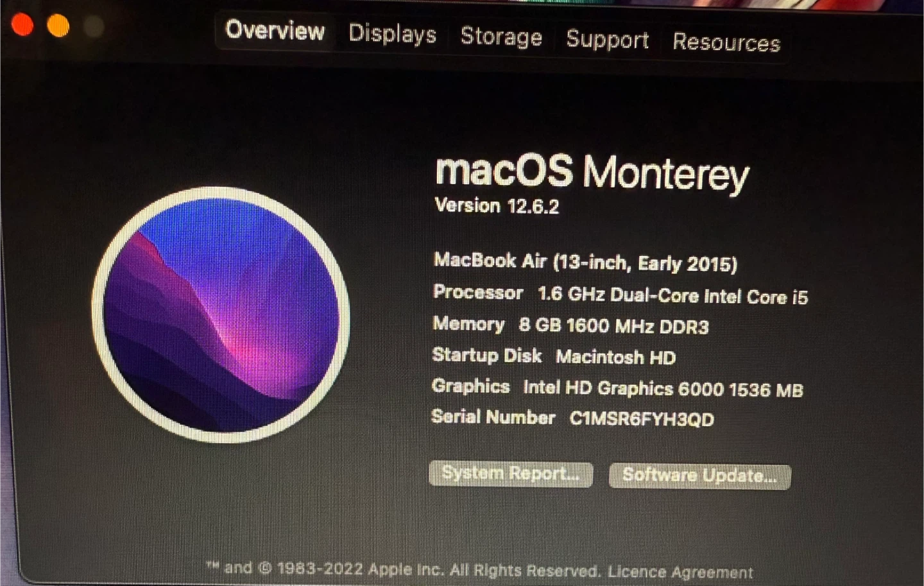Image resolution: width=924 pixels, height=586 pixels.
Task: Go to the Support tab
Action: coord(607,39)
